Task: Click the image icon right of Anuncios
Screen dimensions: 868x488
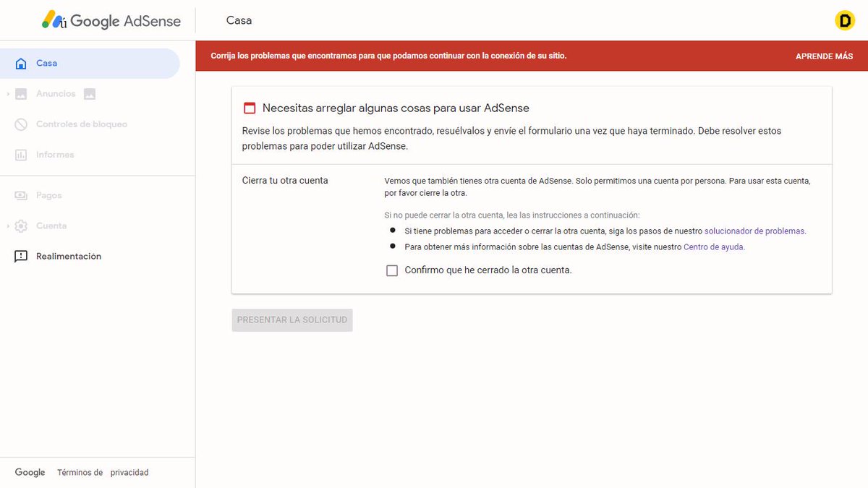Action: point(90,94)
